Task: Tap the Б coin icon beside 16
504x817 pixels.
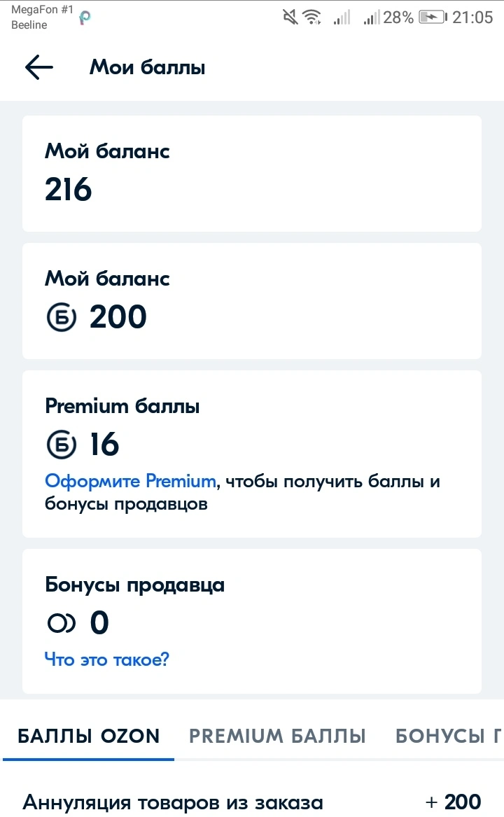Action: pyautogui.click(x=62, y=445)
